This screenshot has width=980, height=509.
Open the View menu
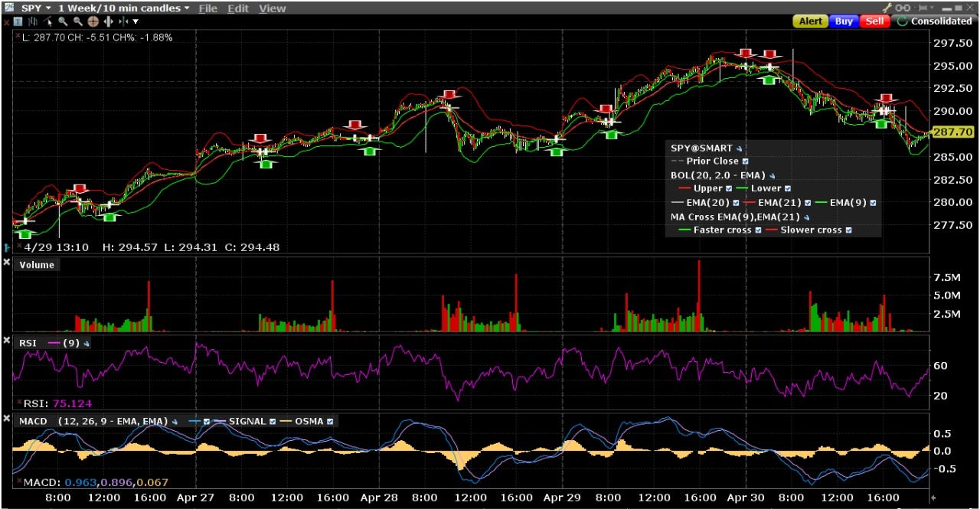tap(272, 8)
